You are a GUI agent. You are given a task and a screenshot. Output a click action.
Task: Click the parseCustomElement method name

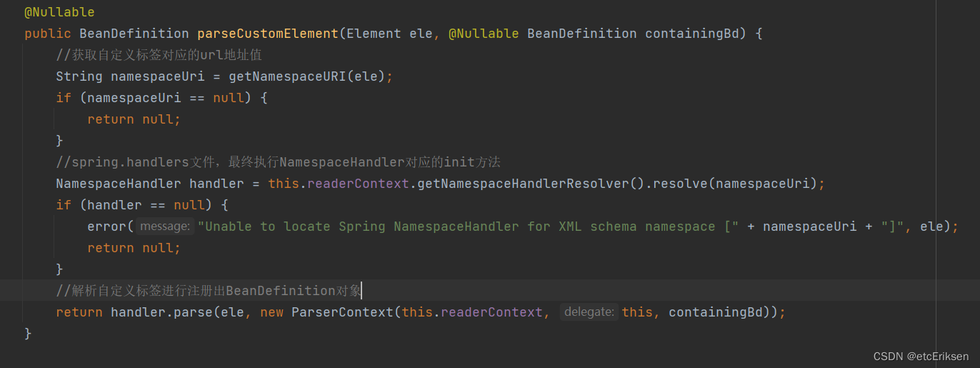pos(268,34)
